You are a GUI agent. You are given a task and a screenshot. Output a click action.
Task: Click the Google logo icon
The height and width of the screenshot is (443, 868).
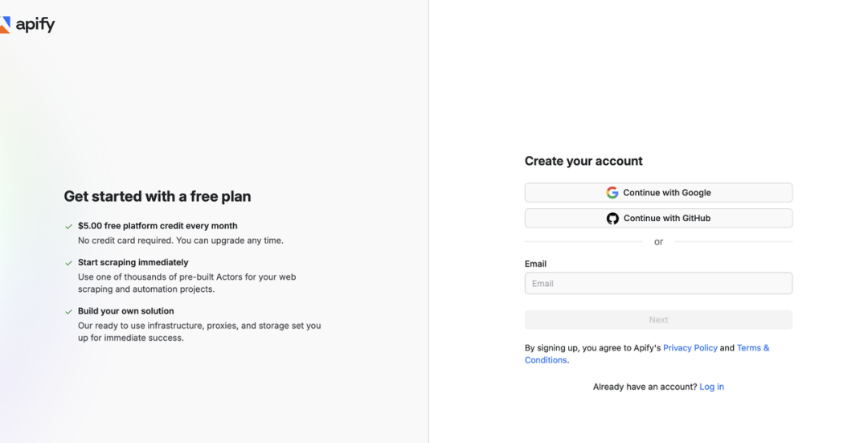[x=612, y=193]
